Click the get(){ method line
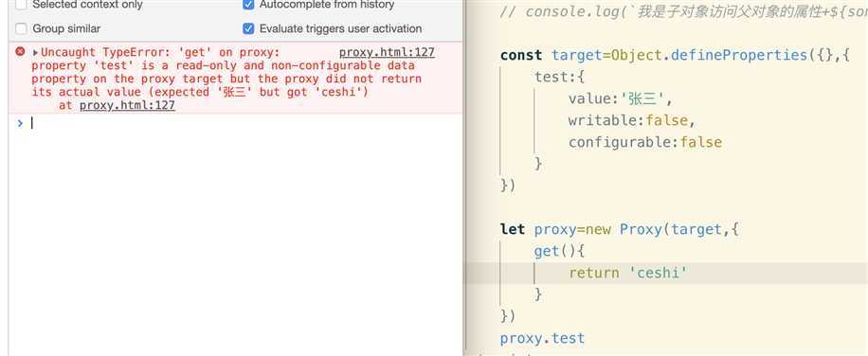 (559, 251)
